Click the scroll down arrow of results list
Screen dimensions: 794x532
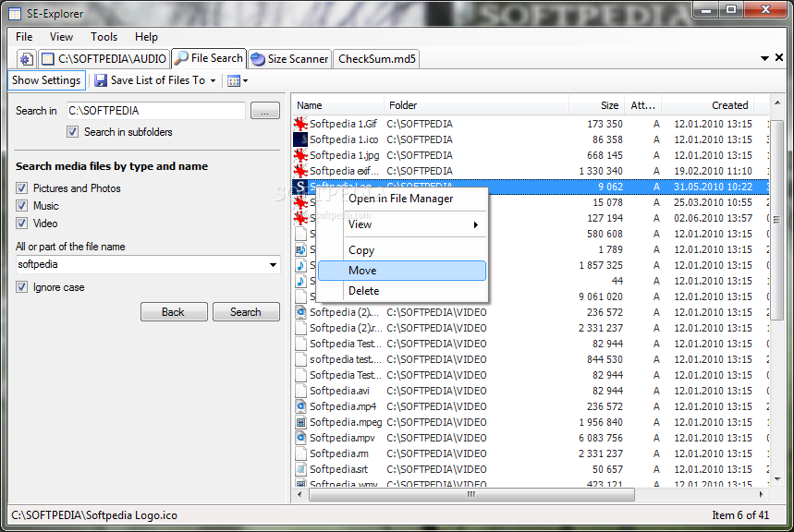(777, 478)
